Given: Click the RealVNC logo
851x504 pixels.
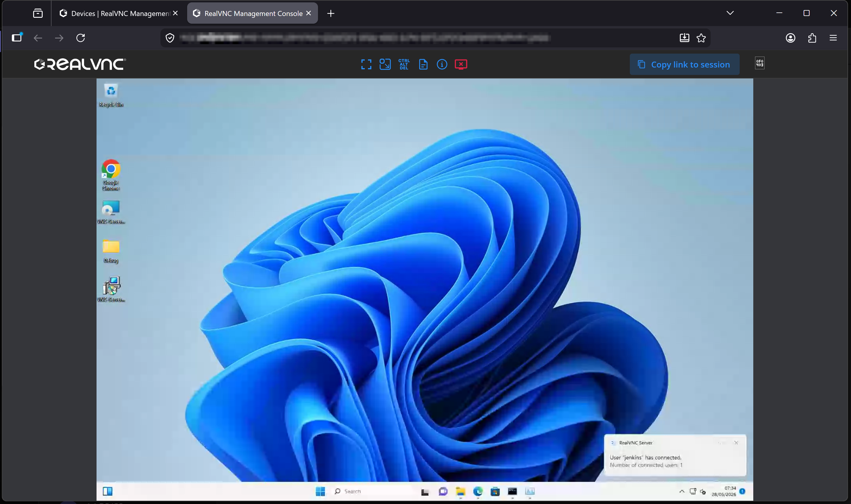Looking at the screenshot, I should (80, 64).
